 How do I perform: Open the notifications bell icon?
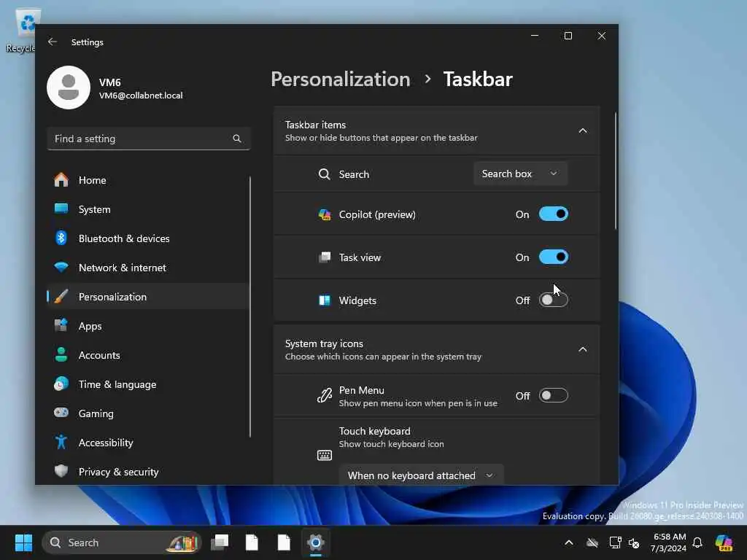click(697, 542)
